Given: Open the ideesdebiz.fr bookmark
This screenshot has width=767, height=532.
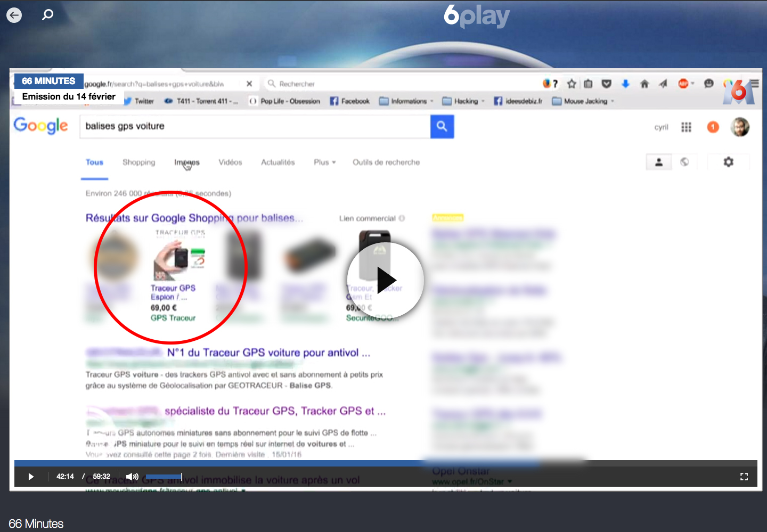Looking at the screenshot, I should pos(518,101).
